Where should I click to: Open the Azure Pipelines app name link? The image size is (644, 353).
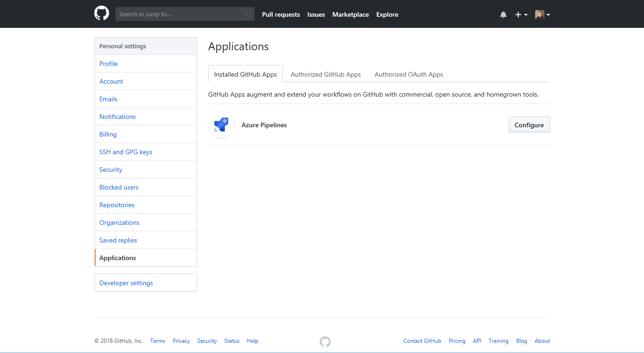click(264, 125)
